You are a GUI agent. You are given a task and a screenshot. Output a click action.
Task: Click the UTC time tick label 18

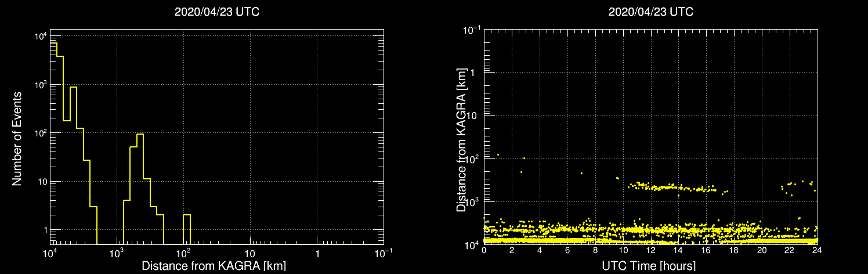[x=734, y=250]
